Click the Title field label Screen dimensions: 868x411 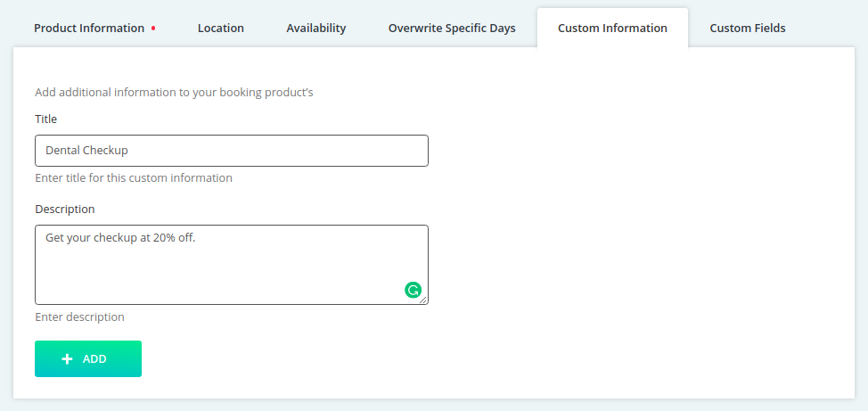click(46, 119)
